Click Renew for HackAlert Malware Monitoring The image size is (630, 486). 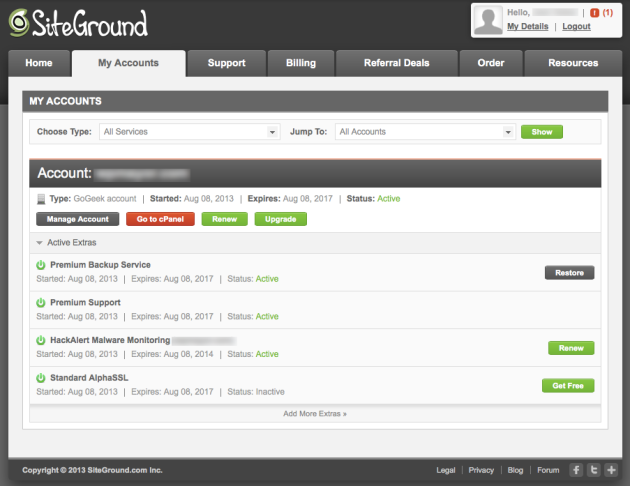[x=571, y=348]
